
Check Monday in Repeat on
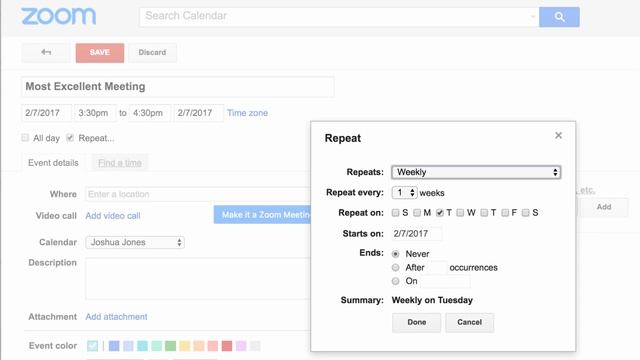coord(417,213)
